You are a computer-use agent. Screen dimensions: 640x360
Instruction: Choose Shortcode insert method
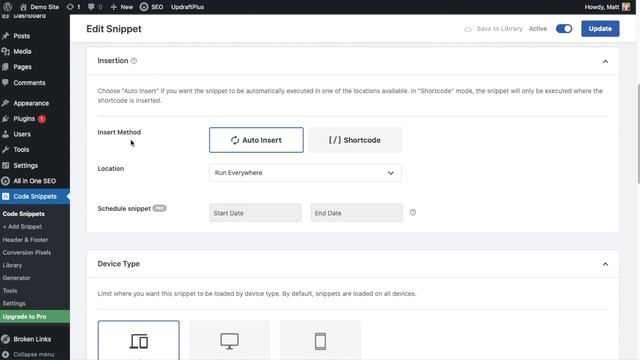[355, 140]
